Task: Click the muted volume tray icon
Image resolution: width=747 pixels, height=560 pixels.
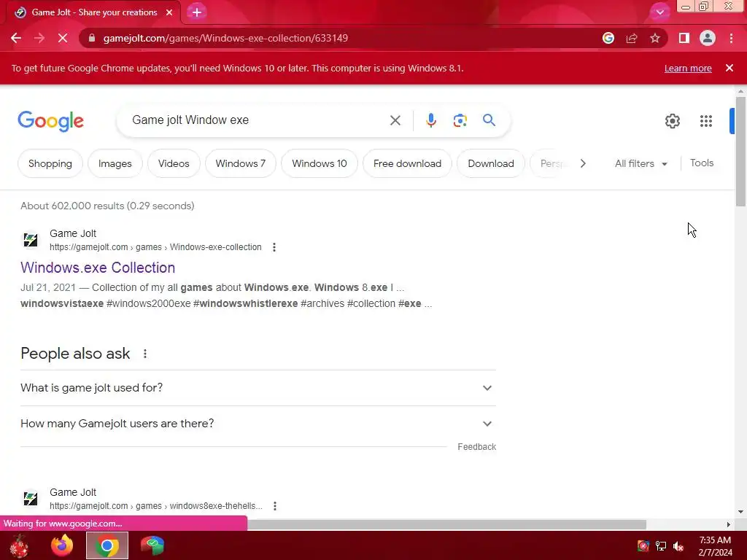Action: point(678,546)
